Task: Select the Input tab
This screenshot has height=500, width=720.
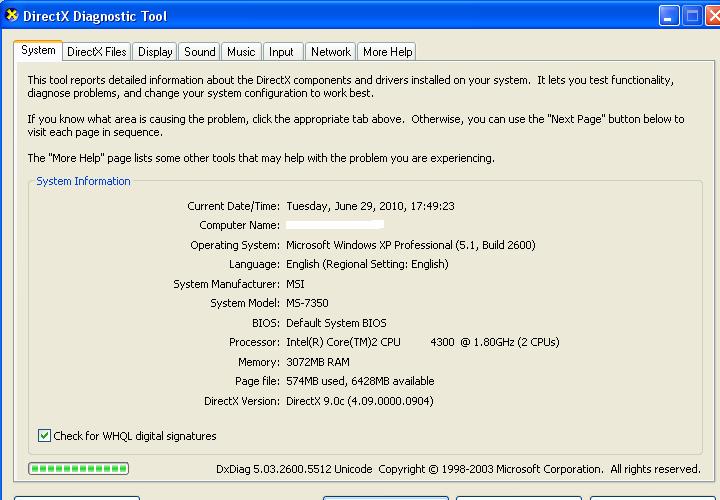Action: [281, 52]
